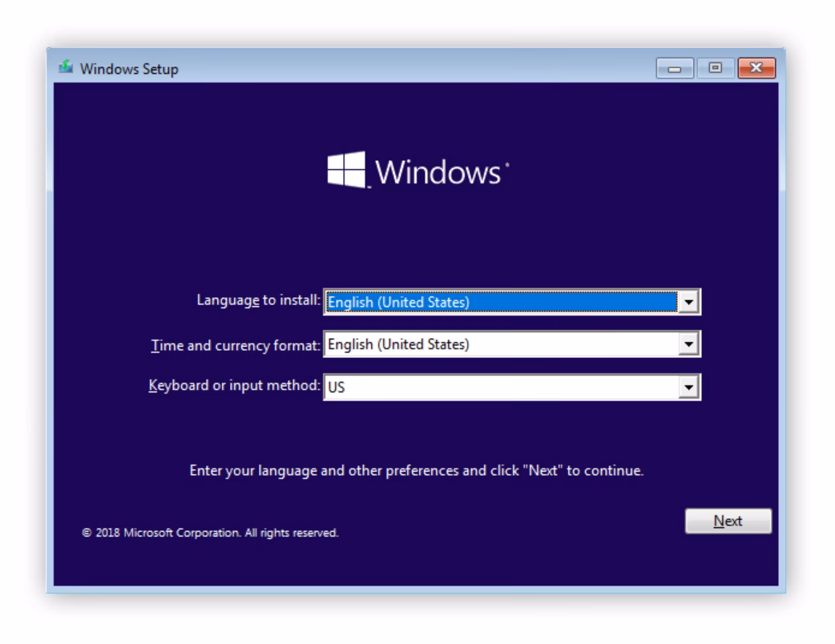Open the Time and currency format dropdown arrow
The height and width of the screenshot is (644, 835).
[688, 345]
